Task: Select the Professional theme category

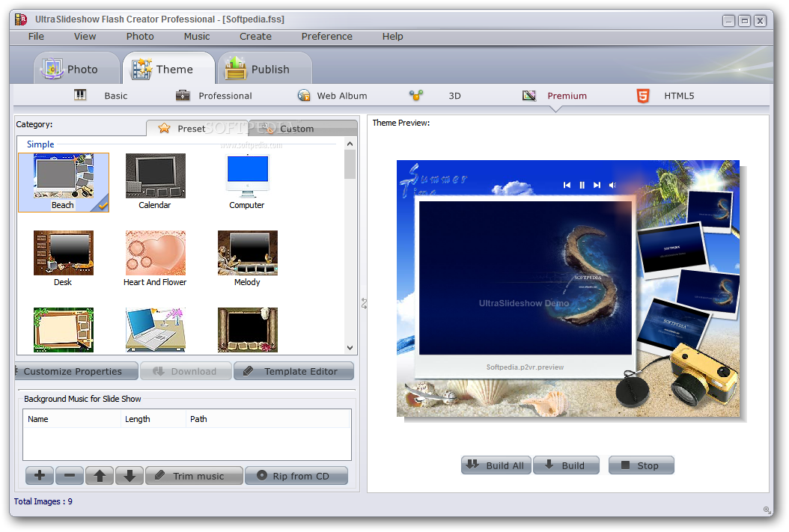Action: pyautogui.click(x=225, y=96)
